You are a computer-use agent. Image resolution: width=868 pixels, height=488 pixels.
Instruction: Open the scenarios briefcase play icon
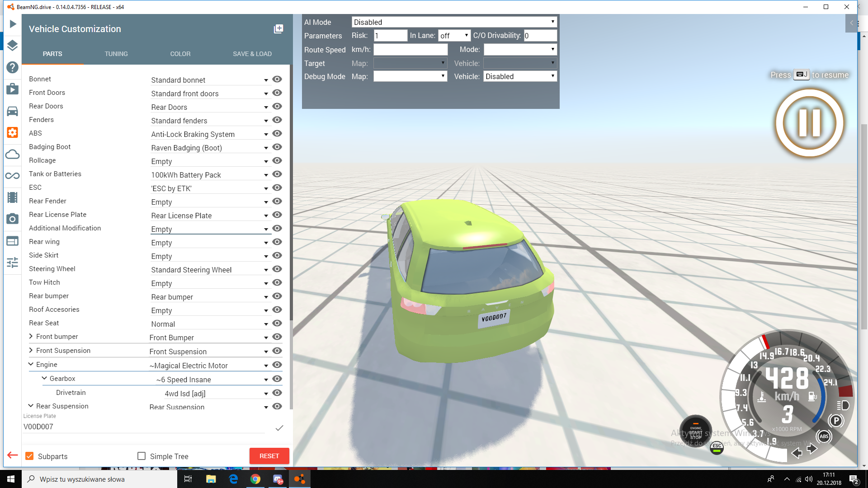[13, 89]
